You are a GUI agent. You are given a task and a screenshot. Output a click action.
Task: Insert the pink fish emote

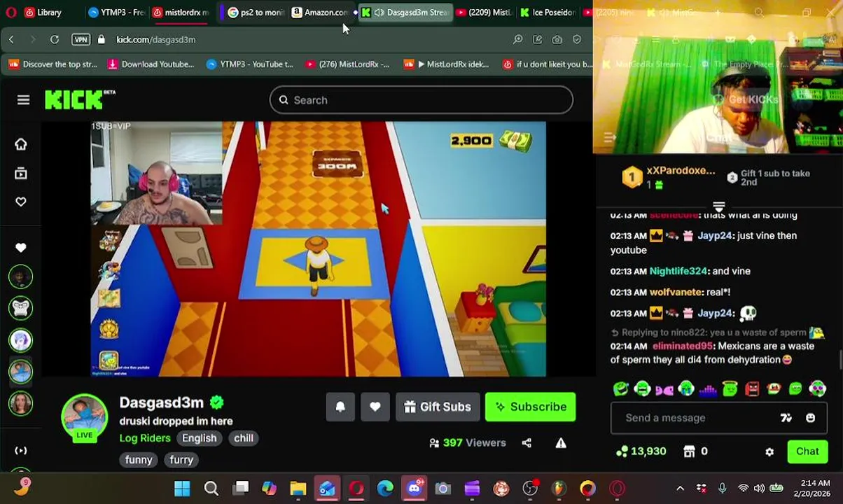(664, 388)
